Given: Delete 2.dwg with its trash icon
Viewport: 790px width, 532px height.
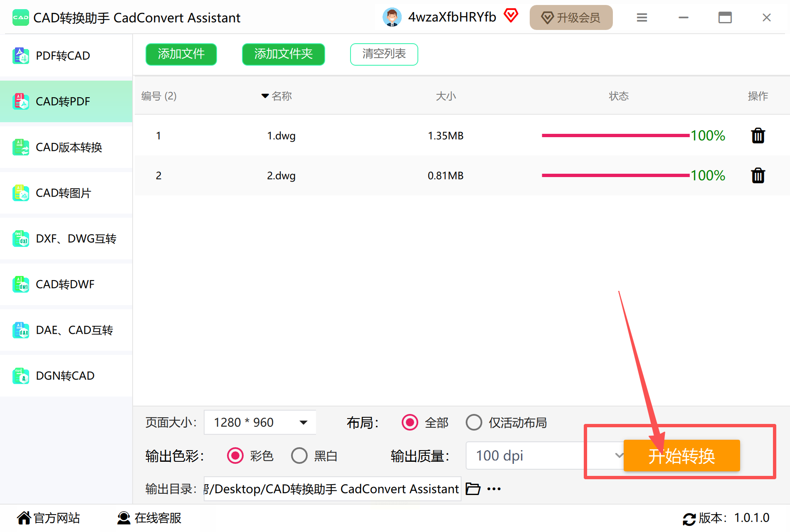Looking at the screenshot, I should [758, 175].
